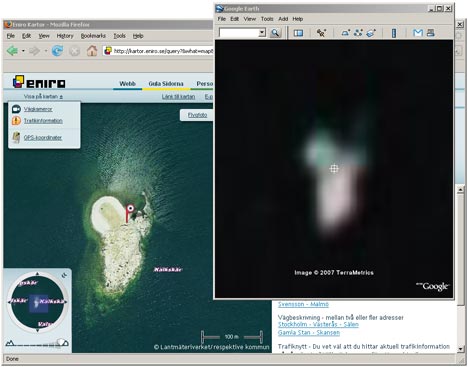
Task: Open the Firefox History menu
Action: point(65,36)
